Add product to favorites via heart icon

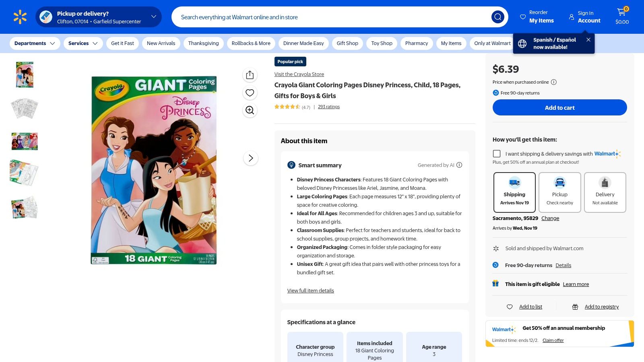(250, 93)
